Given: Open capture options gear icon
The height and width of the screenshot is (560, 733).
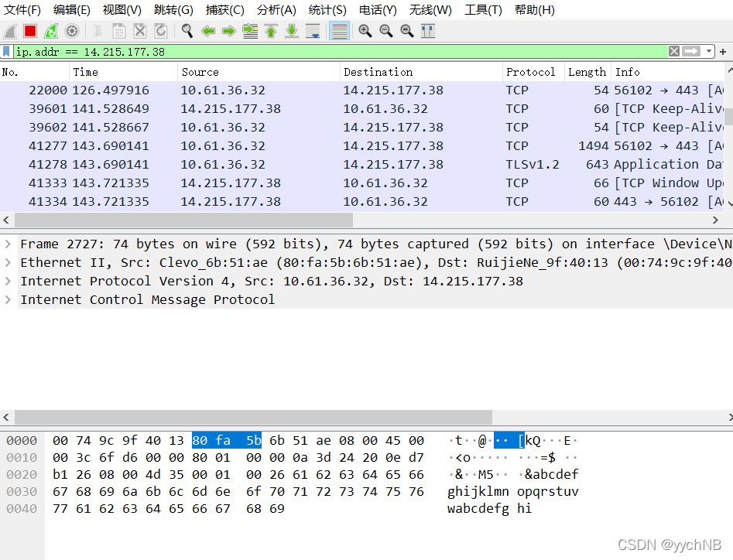Looking at the screenshot, I should [x=71, y=31].
